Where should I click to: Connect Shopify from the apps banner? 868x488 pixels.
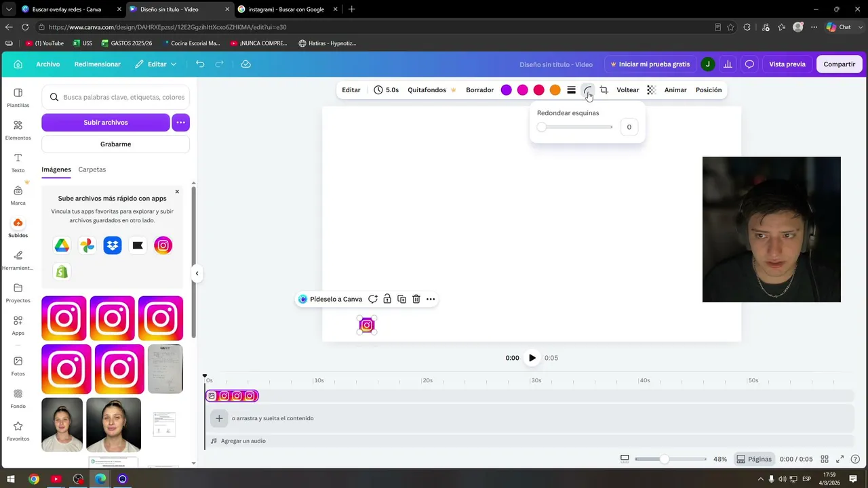[62, 272]
